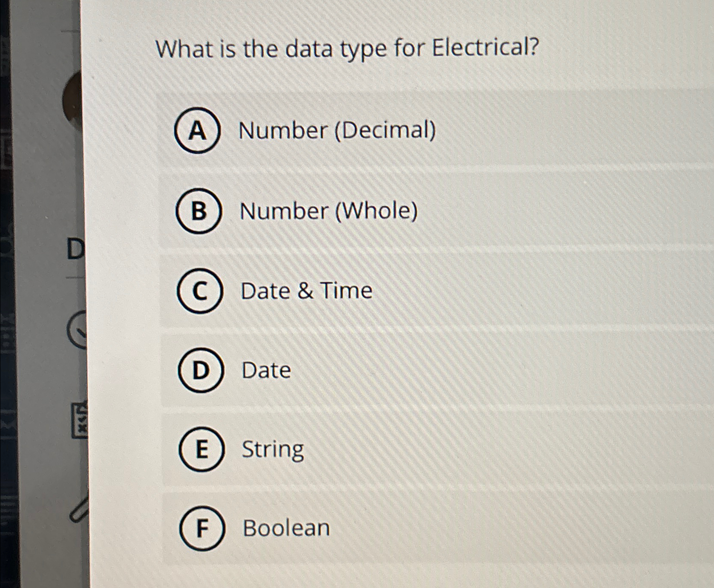Pick the "Boolean" answer option

pyautogui.click(x=286, y=527)
